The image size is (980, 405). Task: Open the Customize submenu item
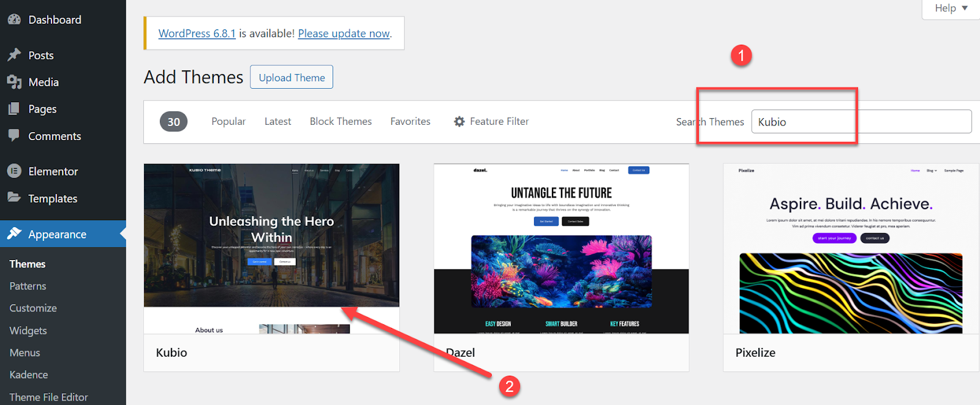[x=33, y=308]
